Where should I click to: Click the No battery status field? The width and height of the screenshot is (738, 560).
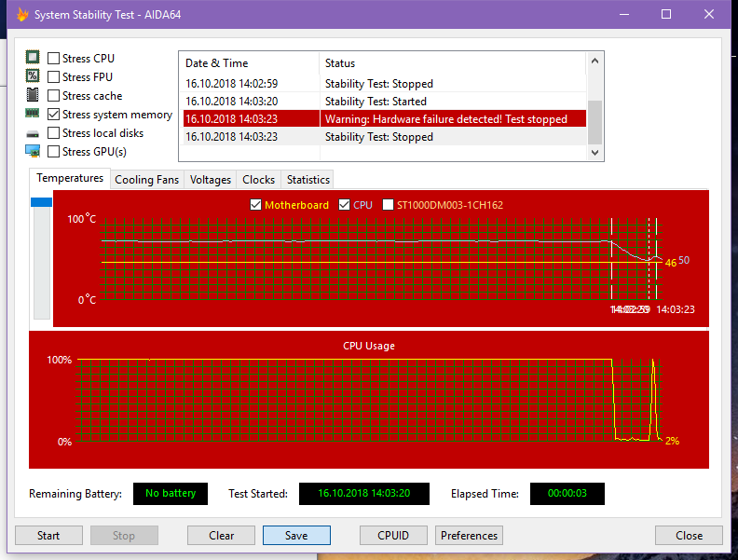coord(171,494)
